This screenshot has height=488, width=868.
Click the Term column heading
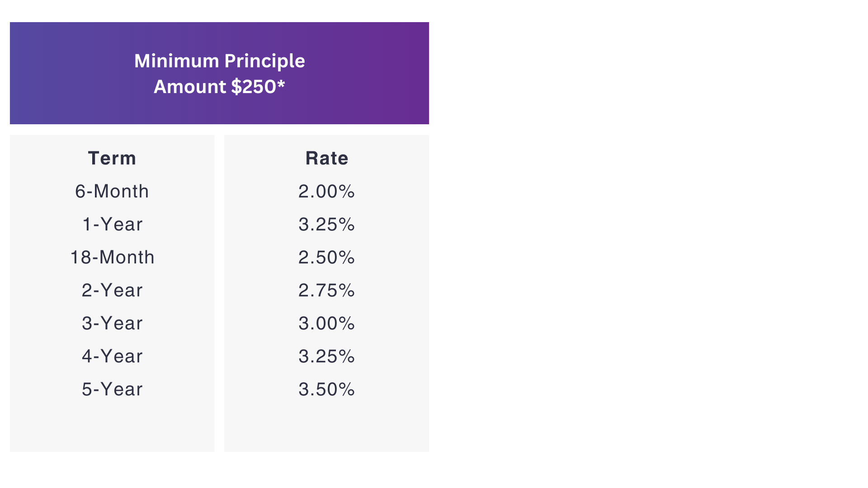tap(112, 158)
